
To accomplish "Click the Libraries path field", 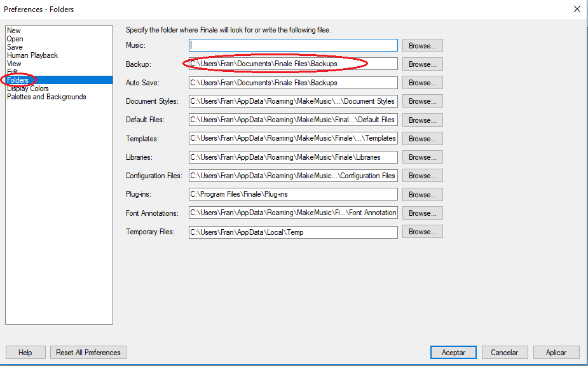I will 293,157.
